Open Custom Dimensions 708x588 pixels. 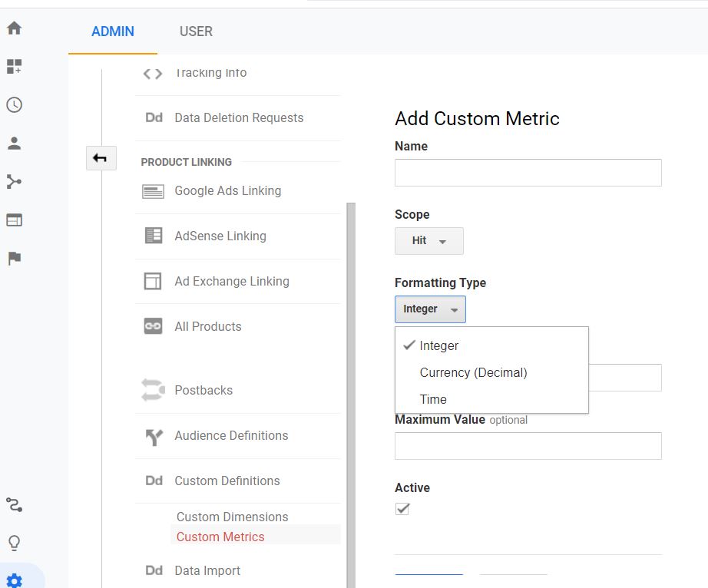[x=232, y=517]
